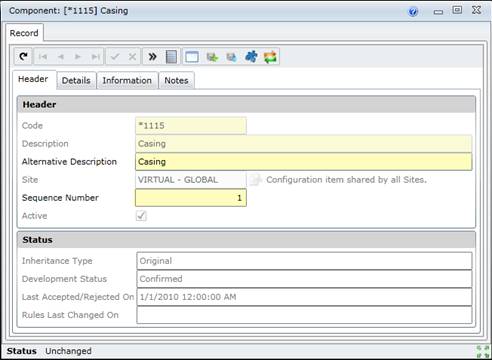Select the Record tab
Viewport: 492px width, 360px height.
point(24,33)
